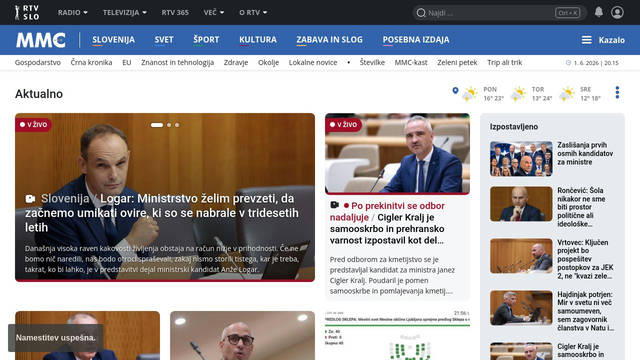Open the Trip ali trik link

click(x=505, y=62)
